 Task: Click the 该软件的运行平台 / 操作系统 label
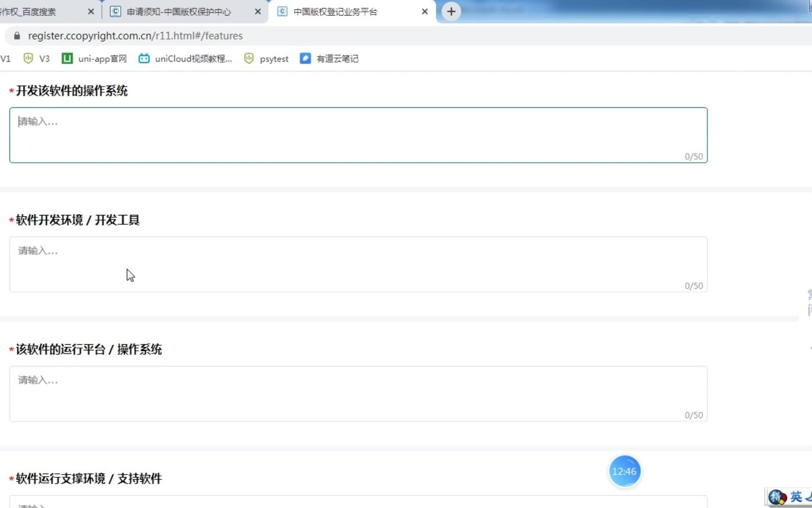coord(89,349)
